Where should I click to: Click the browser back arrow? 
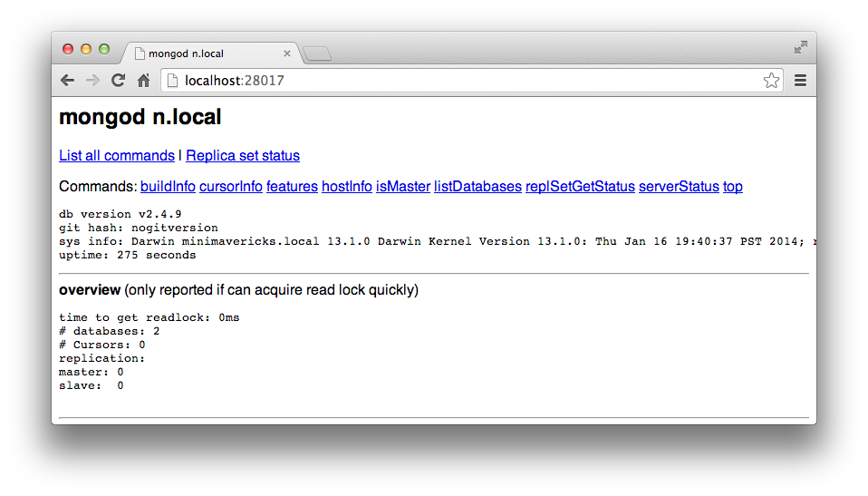(x=67, y=81)
